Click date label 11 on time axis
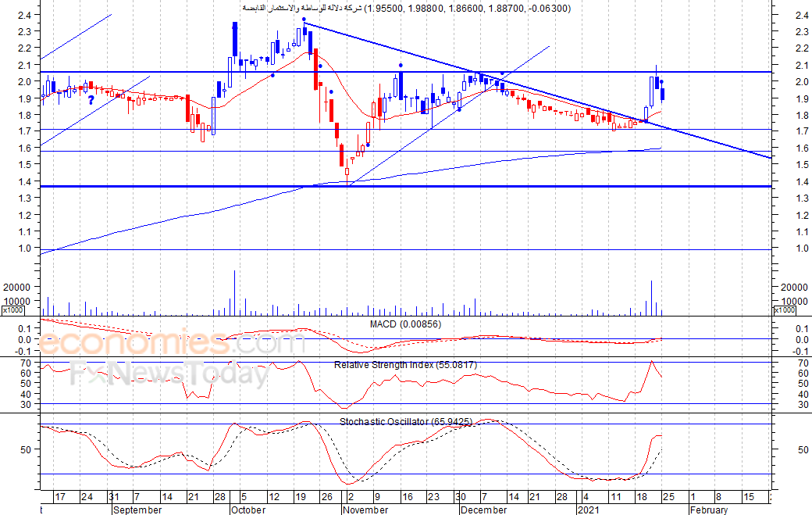The width and height of the screenshot is (812, 515). click(616, 497)
